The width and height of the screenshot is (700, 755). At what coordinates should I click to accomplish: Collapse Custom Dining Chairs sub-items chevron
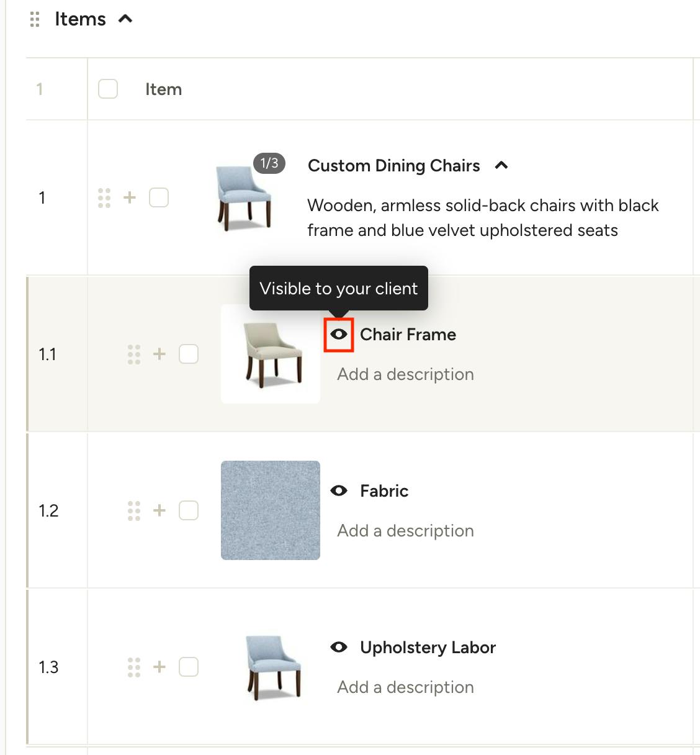click(x=501, y=165)
